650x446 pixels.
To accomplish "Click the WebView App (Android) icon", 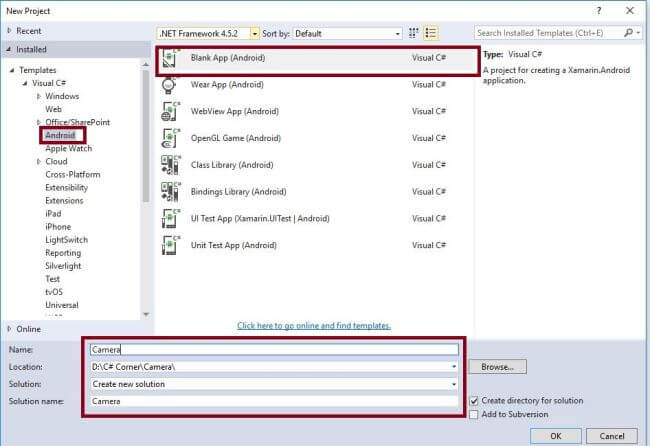I will tap(170, 112).
